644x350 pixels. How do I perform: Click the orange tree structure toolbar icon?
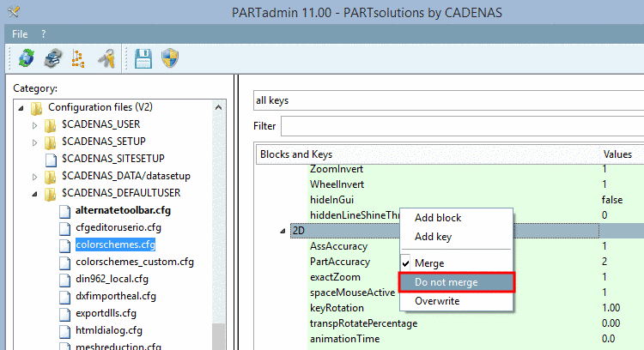78,58
